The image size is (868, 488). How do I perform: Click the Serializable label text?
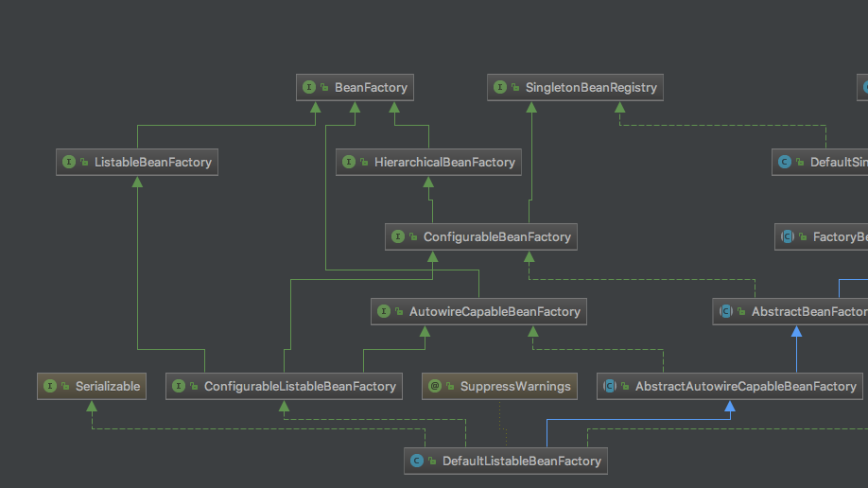(108, 386)
